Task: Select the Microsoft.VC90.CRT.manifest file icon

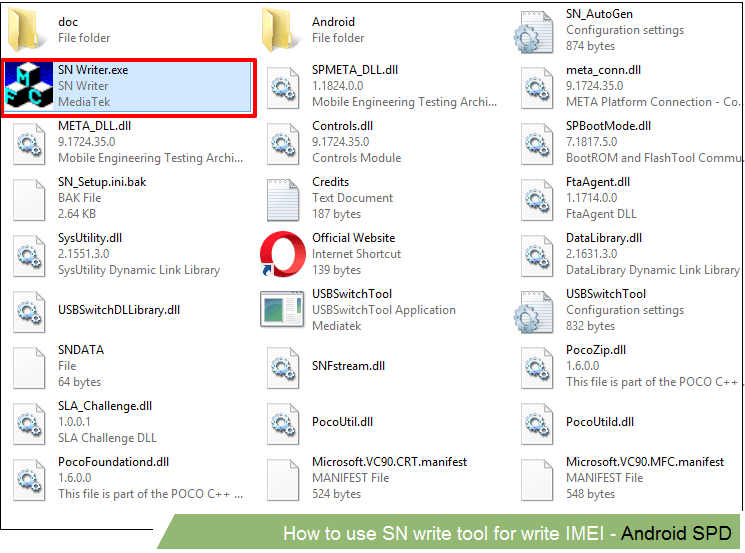Action: point(283,480)
